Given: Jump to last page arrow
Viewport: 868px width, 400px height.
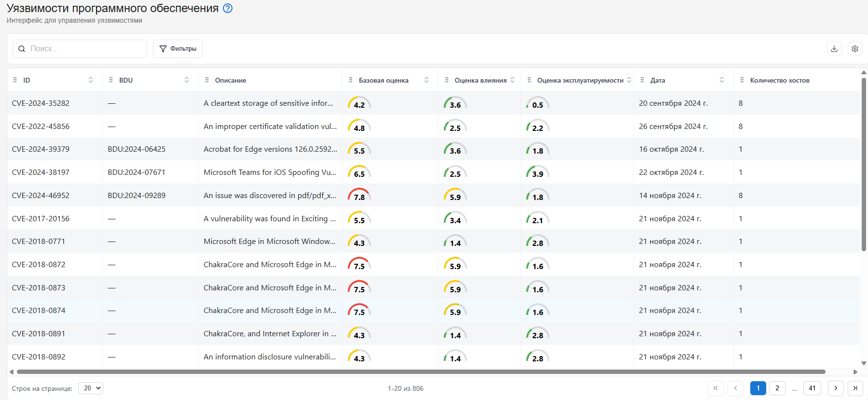Looking at the screenshot, I should [x=855, y=388].
